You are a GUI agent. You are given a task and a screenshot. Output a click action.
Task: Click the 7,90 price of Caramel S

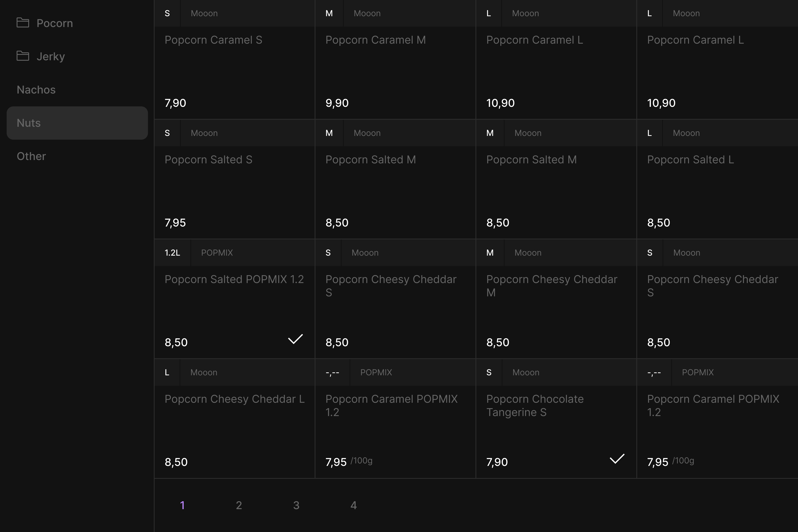(175, 103)
